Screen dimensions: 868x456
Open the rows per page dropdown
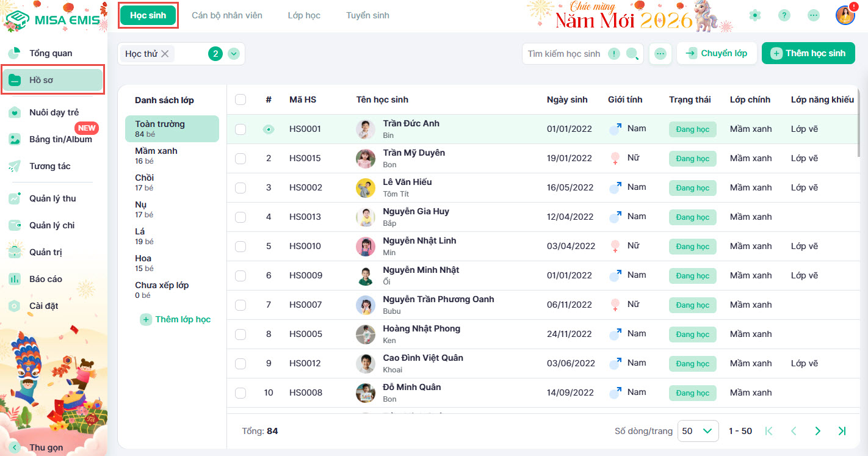pos(696,431)
